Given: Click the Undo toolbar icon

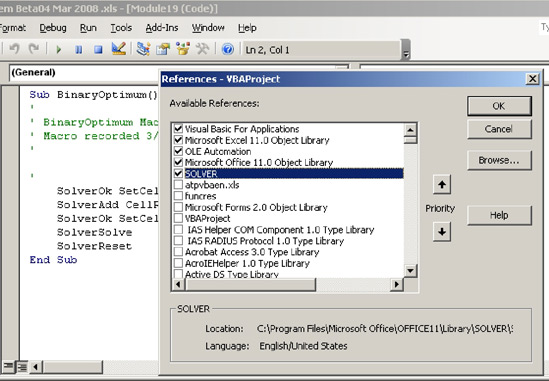Looking at the screenshot, I should pos(14,49).
